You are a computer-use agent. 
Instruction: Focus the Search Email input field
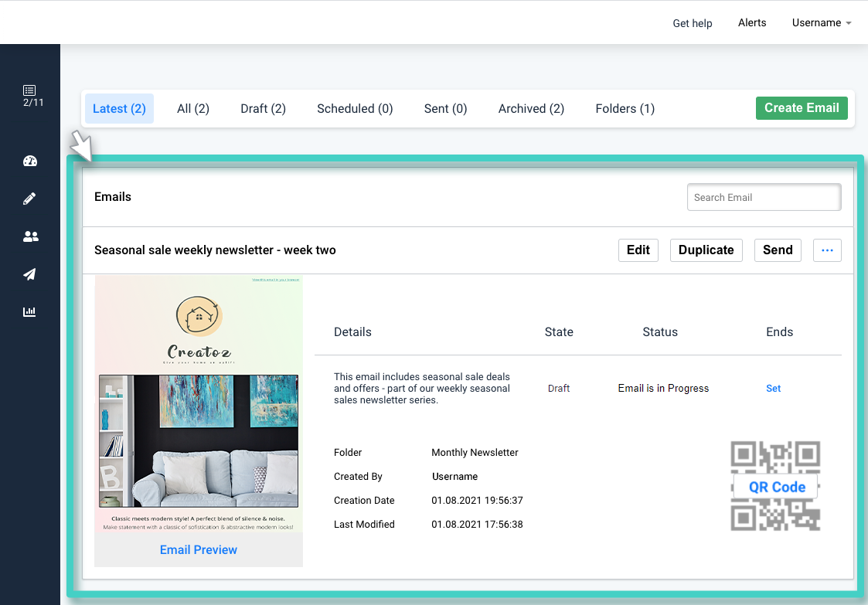[x=764, y=197]
